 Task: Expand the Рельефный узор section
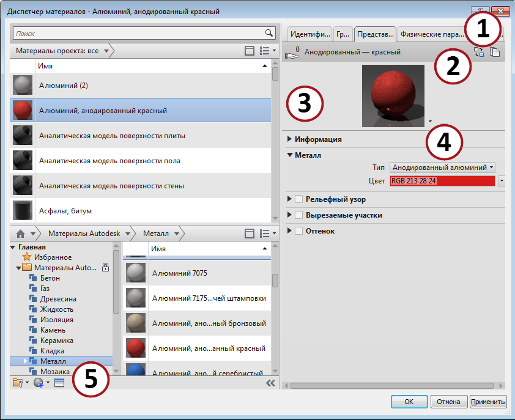coord(289,199)
